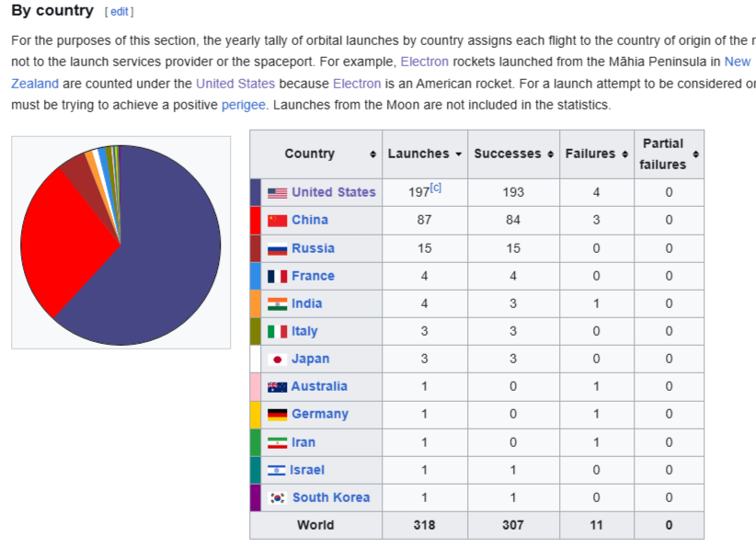Viewport: 756px width, 560px height.
Task: Click the Italy flag icon
Action: pos(277,332)
